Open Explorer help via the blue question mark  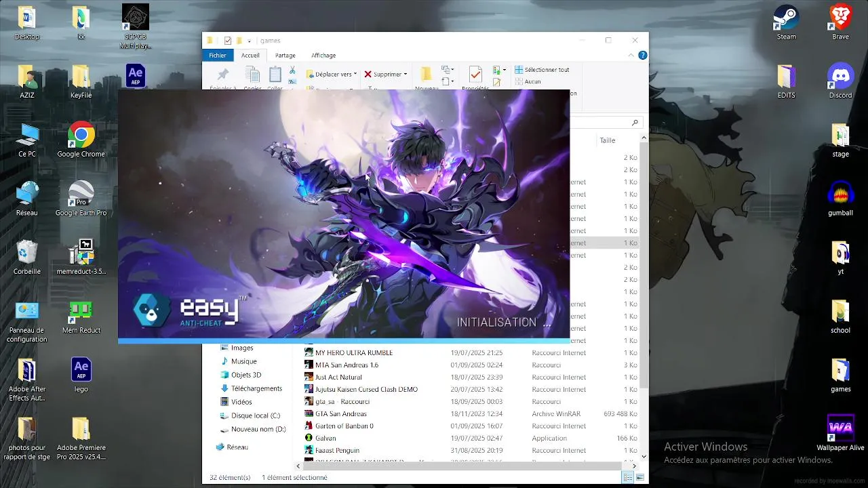click(x=642, y=56)
